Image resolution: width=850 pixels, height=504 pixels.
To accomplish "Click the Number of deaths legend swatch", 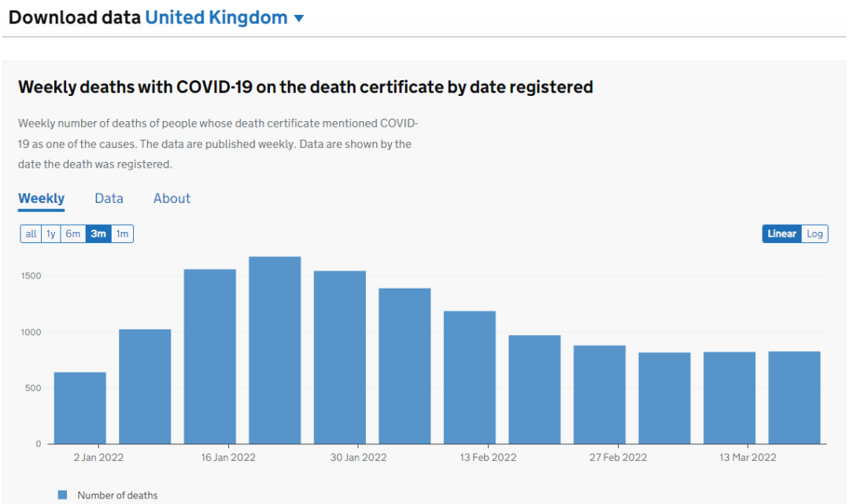I will (x=63, y=495).
